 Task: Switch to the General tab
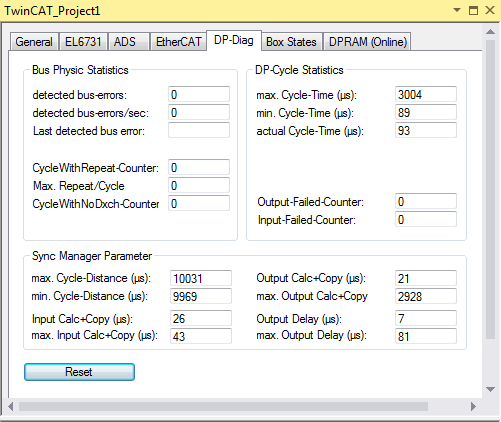(34, 42)
